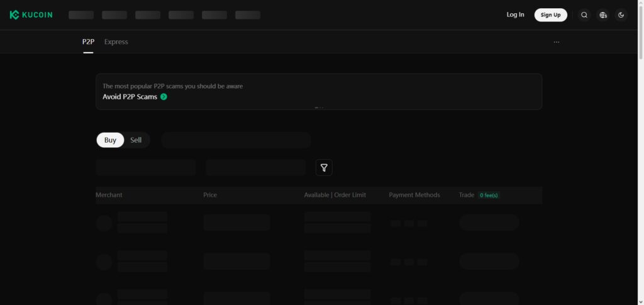The image size is (644, 305).
Task: Open the KuCoin logo home link
Action: pos(31,14)
